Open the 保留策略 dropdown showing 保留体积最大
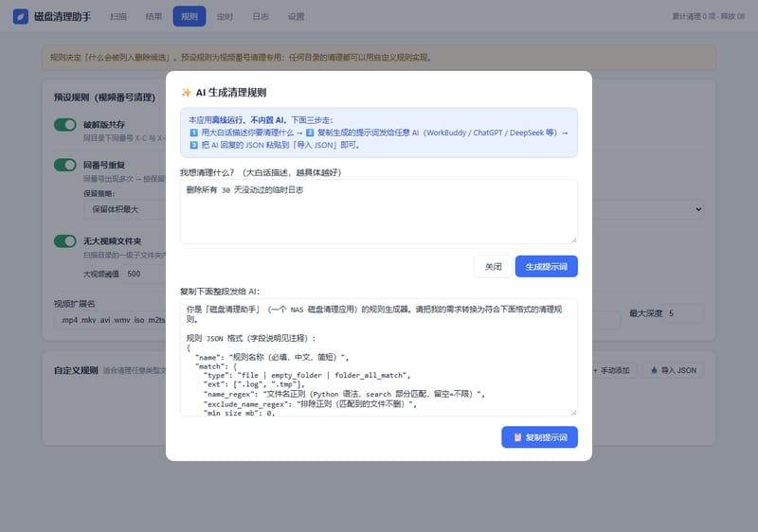This screenshot has width=758, height=532. coord(394,209)
